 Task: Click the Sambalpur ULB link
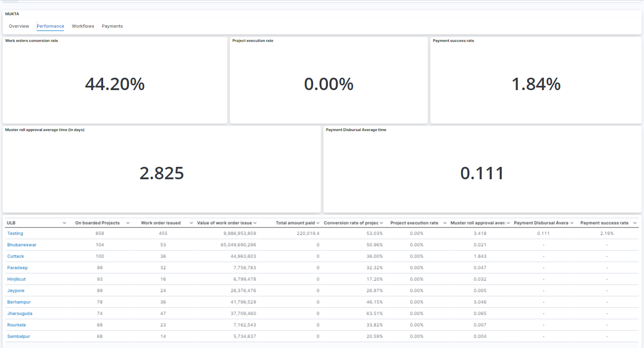[19, 337]
